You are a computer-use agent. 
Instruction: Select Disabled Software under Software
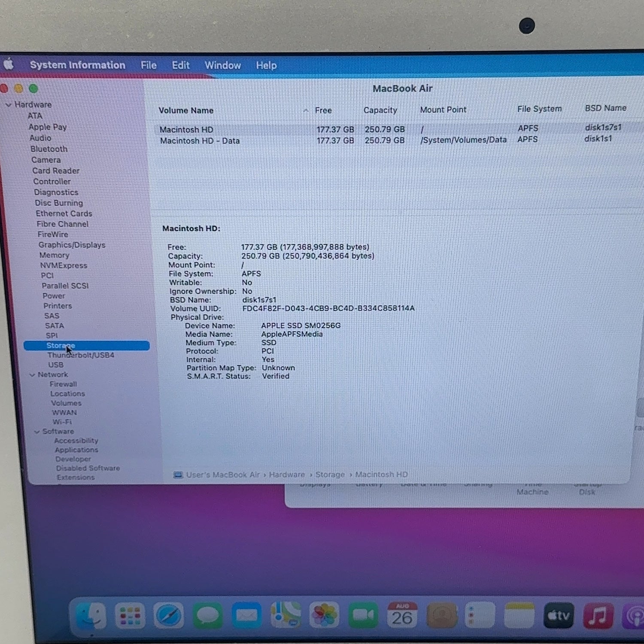click(88, 468)
